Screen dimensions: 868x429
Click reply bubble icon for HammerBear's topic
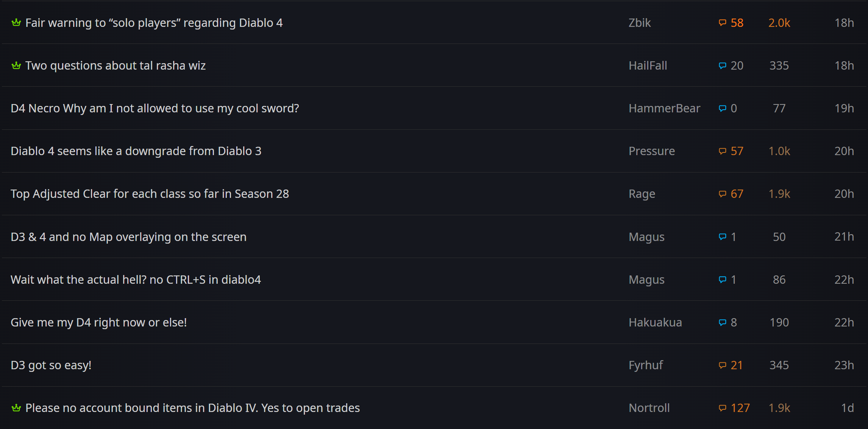pyautogui.click(x=723, y=109)
